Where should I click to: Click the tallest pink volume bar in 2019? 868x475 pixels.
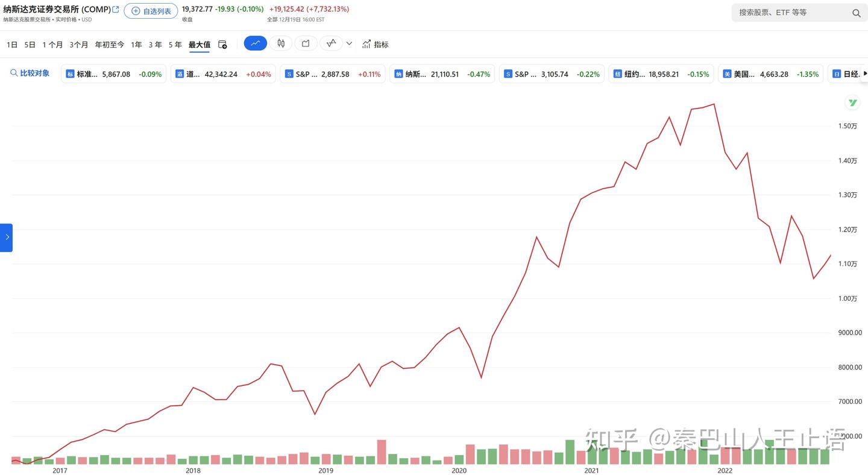pyautogui.click(x=382, y=452)
